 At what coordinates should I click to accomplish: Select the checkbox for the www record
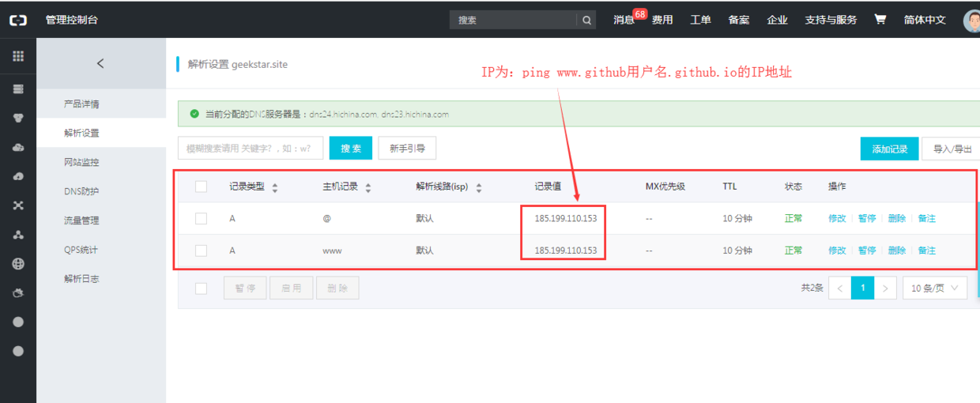click(x=201, y=250)
